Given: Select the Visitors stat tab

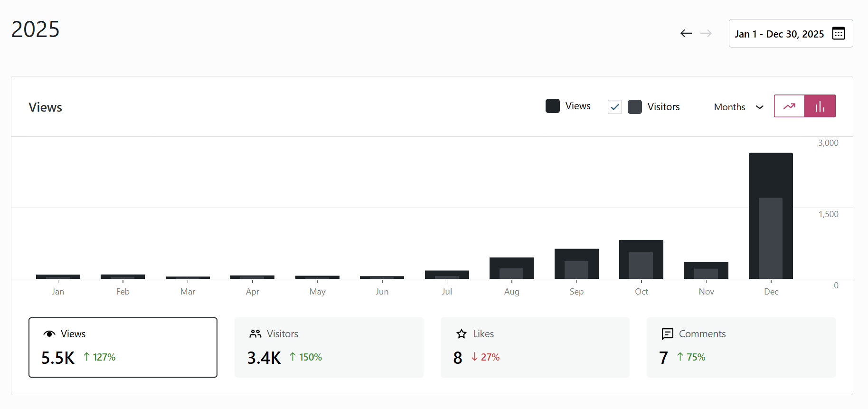Looking at the screenshot, I should click(x=329, y=347).
